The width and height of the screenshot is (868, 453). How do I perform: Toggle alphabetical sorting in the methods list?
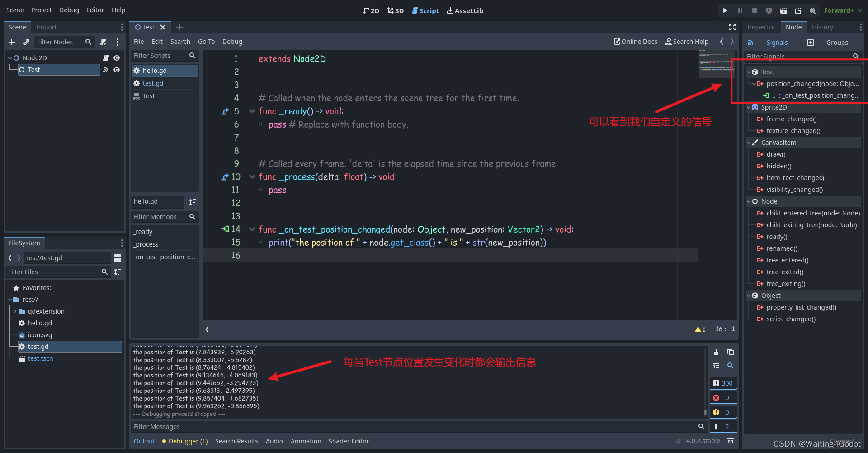[x=192, y=202]
